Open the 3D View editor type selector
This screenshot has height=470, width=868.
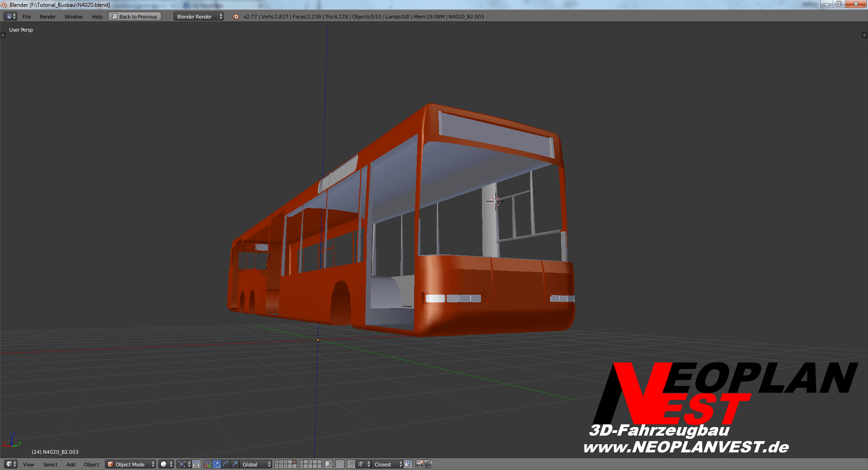point(11,464)
